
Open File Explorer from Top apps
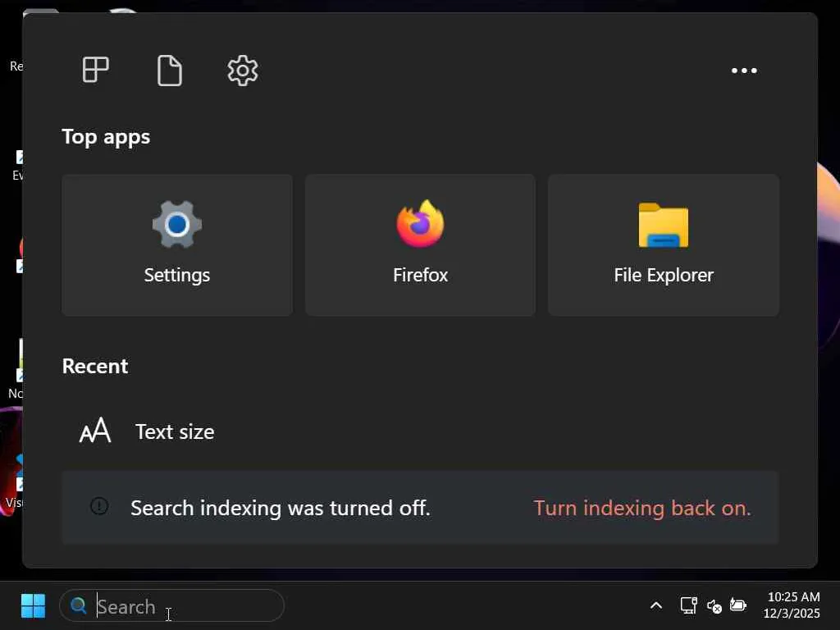click(663, 244)
